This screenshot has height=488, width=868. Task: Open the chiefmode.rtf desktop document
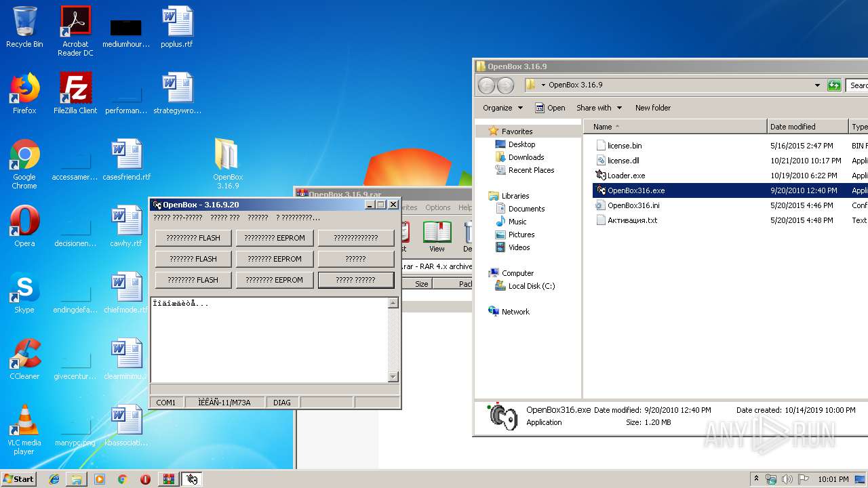pos(127,293)
